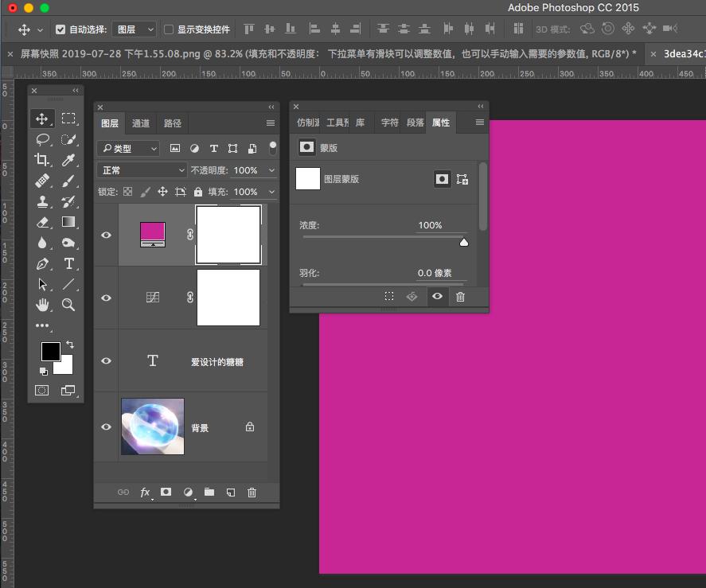706x588 pixels.
Task: Delete the mask using Properties trash icon
Action: click(460, 297)
